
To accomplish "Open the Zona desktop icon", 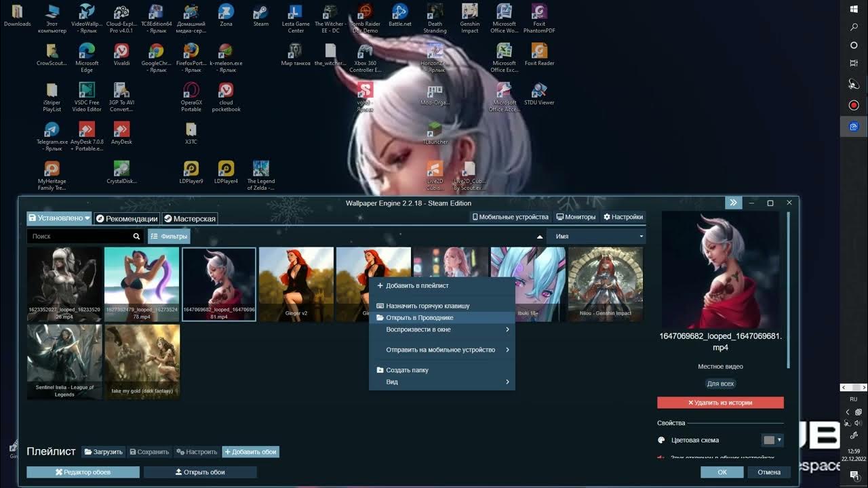I will (x=226, y=15).
